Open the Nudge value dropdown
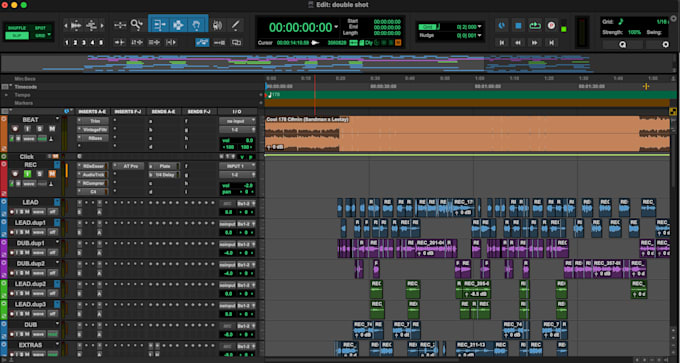 click(480, 36)
